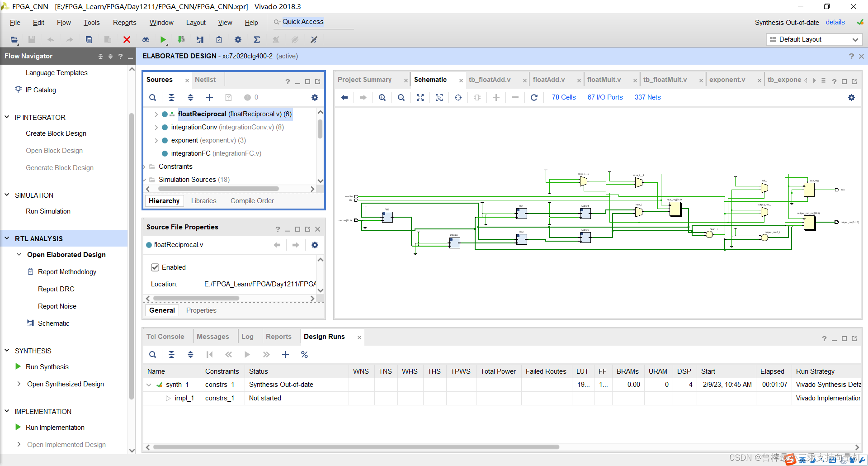Click percent icon in Design Runs toolbar
The image size is (868, 466).
coord(304,354)
